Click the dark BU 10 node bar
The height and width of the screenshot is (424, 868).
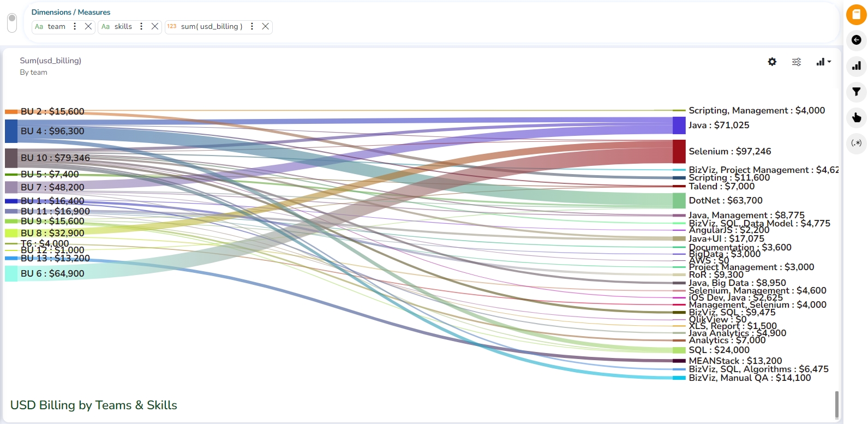pyautogui.click(x=11, y=158)
